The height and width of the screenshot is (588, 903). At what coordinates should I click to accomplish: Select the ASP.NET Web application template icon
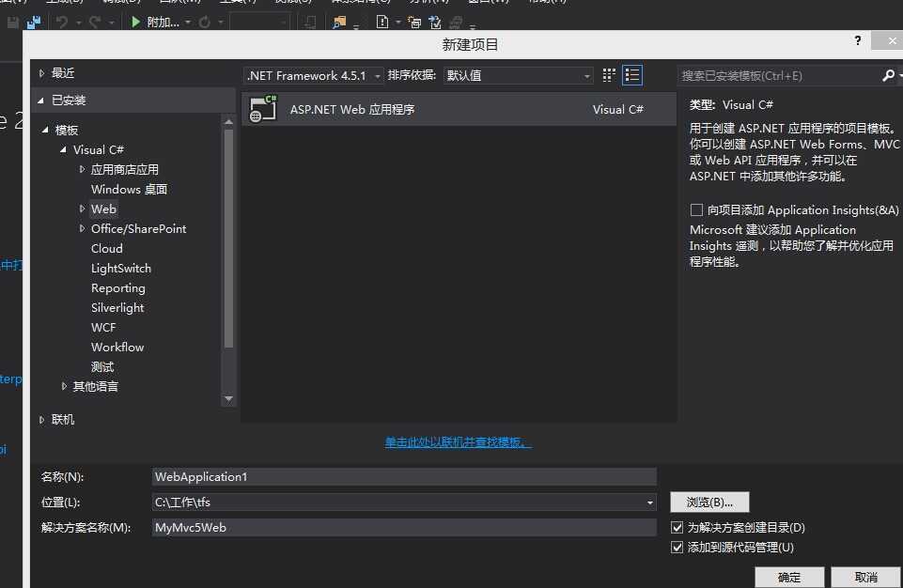coord(262,109)
